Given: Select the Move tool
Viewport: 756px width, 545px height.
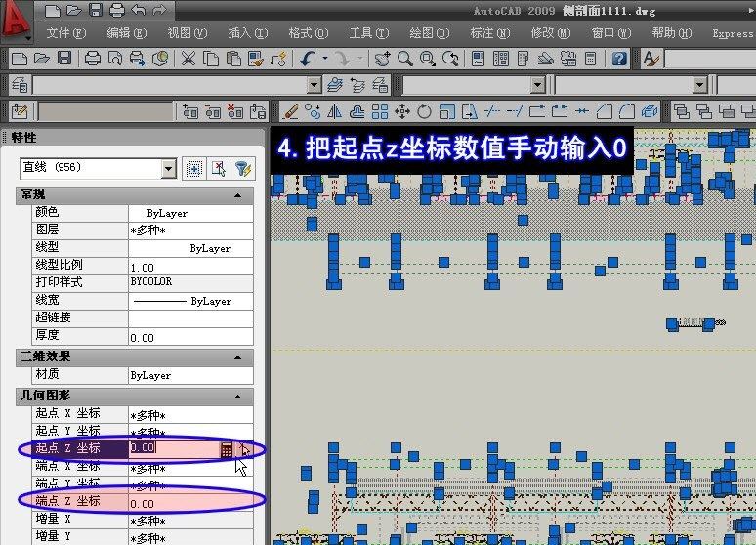Looking at the screenshot, I should [x=402, y=111].
